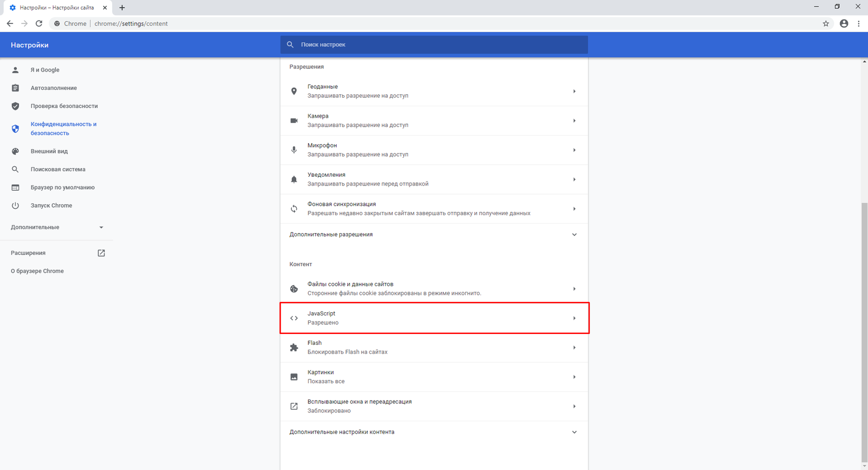Click the Flash puzzle piece icon
868x470 pixels.
click(x=294, y=347)
